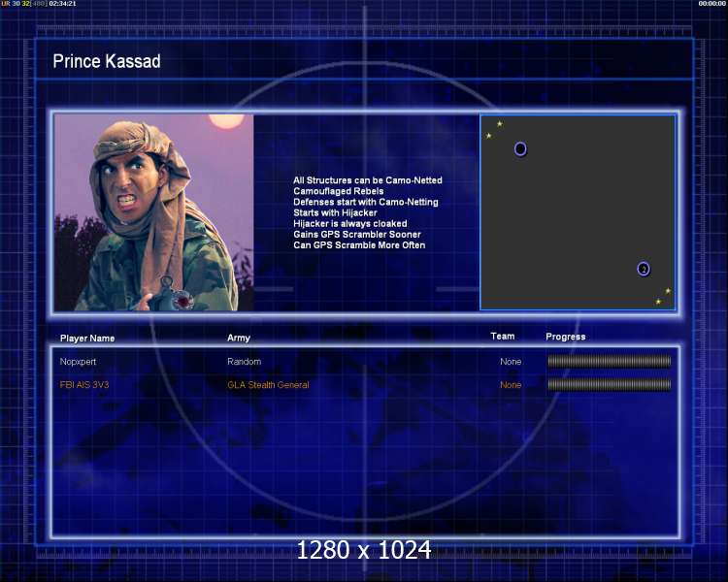Click the Prince Kassad title text
The image size is (728, 582).
[107, 61]
